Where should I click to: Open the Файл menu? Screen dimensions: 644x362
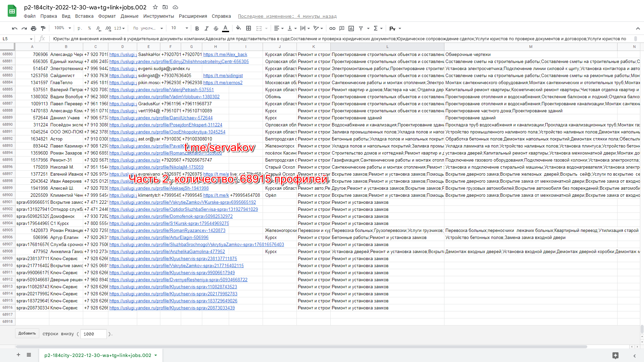point(30,16)
